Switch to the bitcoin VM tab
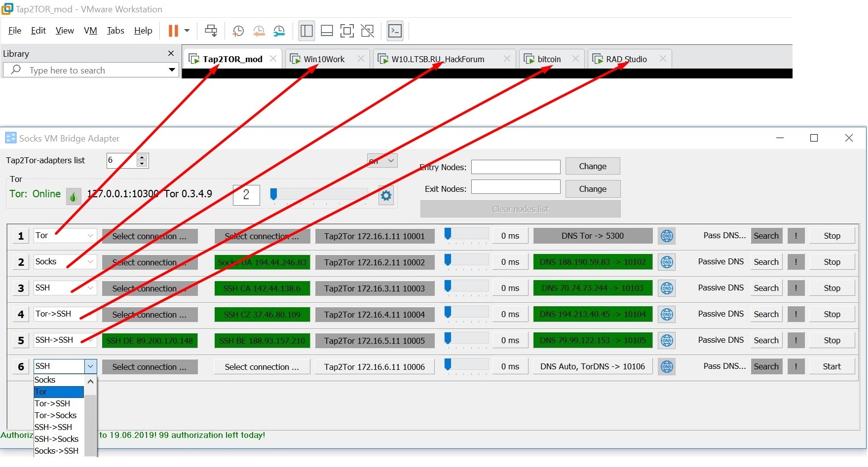Viewport: 868px width, 467px height. click(x=549, y=59)
